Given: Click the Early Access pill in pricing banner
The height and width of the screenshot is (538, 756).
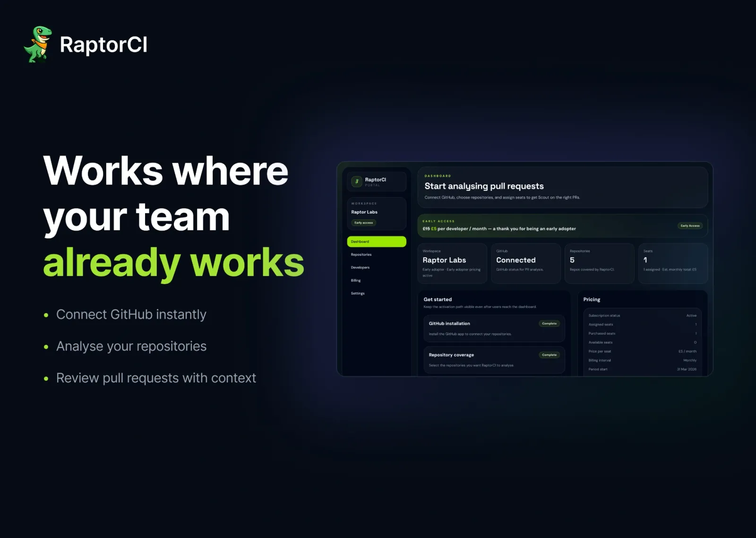Looking at the screenshot, I should click(690, 226).
